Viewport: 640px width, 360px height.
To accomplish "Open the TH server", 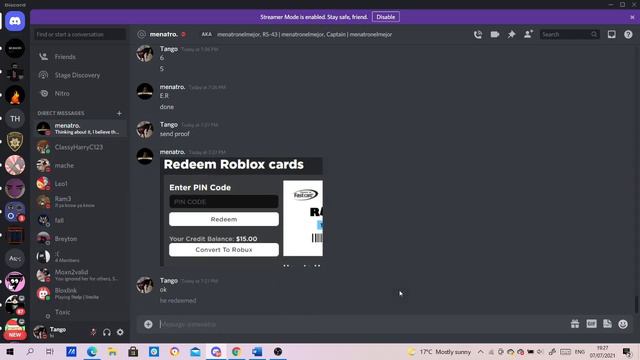I will tap(15, 119).
